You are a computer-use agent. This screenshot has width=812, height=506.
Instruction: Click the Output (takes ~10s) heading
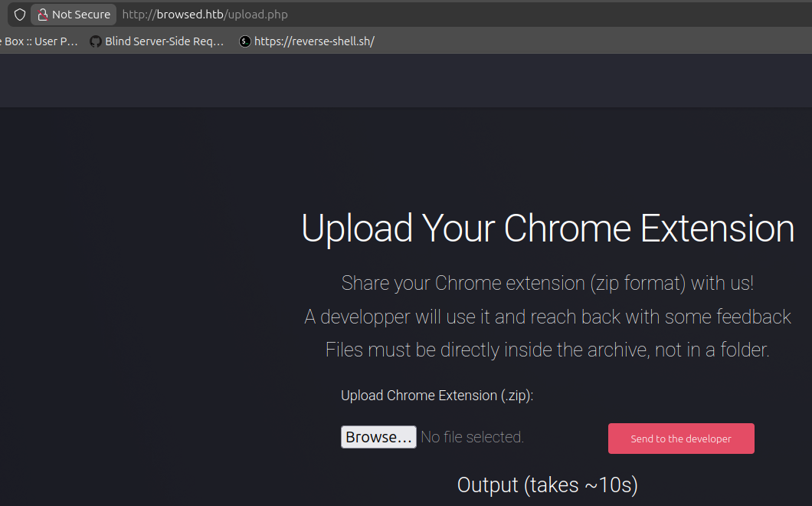[x=548, y=485]
